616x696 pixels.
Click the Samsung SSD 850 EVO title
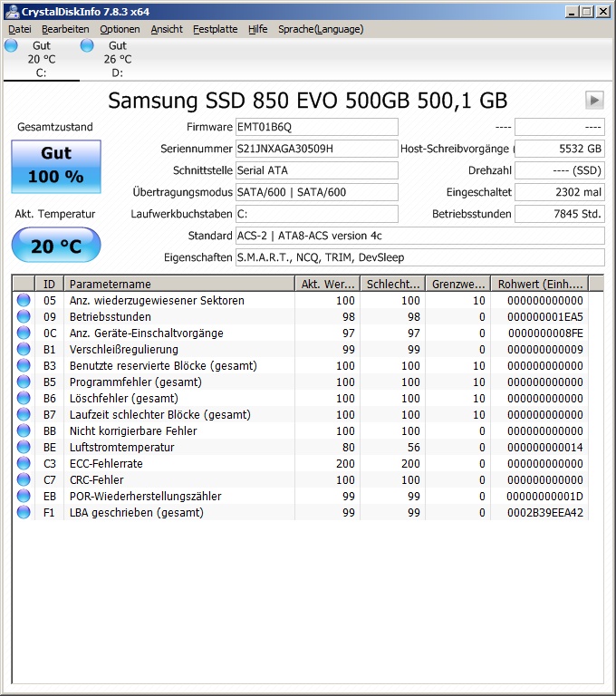click(308, 101)
